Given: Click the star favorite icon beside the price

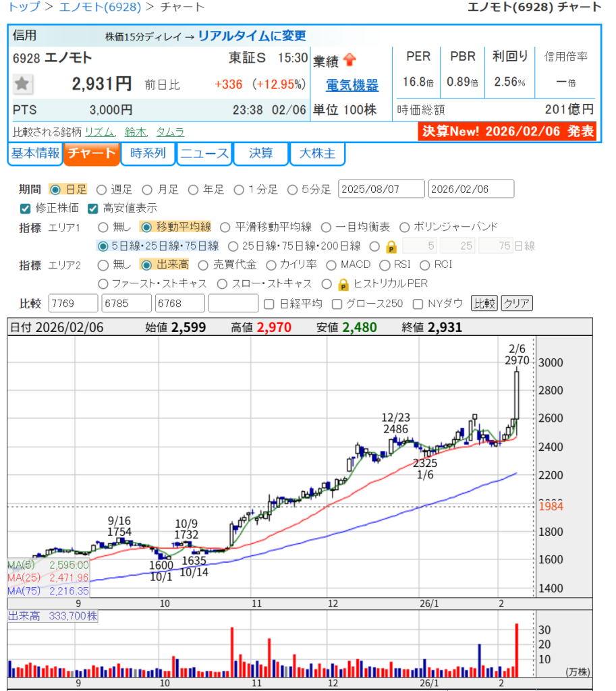Looking at the screenshot, I should click(x=23, y=84).
